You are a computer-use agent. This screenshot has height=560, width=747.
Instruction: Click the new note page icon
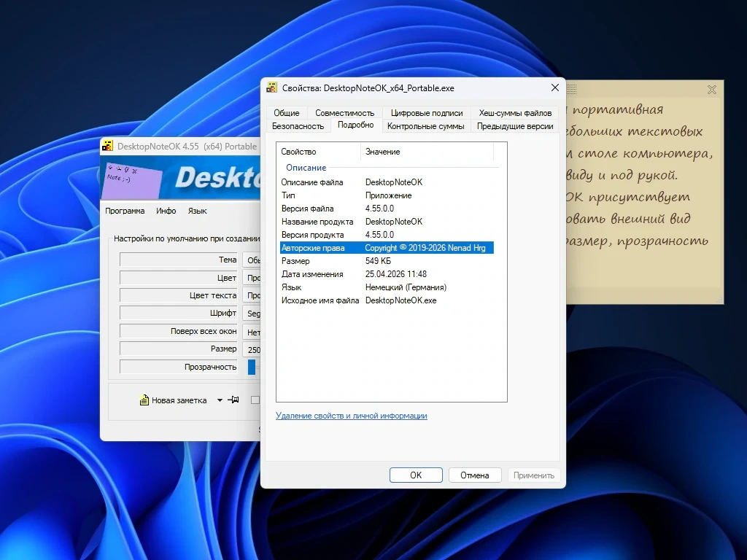pyautogui.click(x=144, y=400)
